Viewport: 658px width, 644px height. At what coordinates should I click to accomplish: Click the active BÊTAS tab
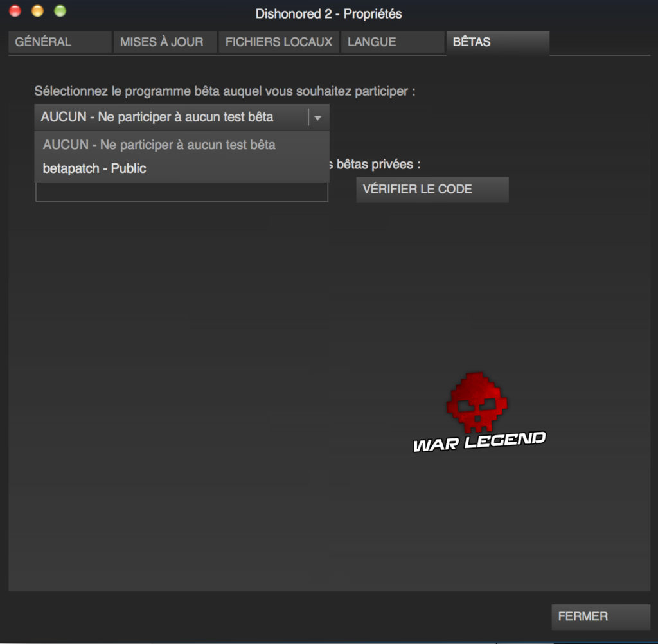coord(497,42)
